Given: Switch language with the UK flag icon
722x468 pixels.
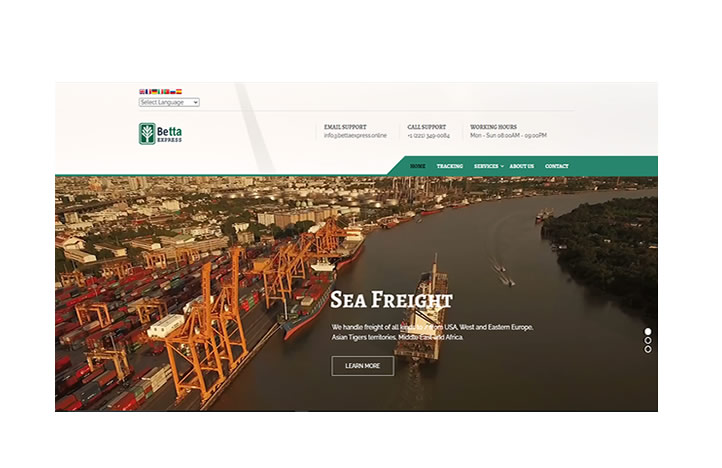Looking at the screenshot, I should pos(142,92).
